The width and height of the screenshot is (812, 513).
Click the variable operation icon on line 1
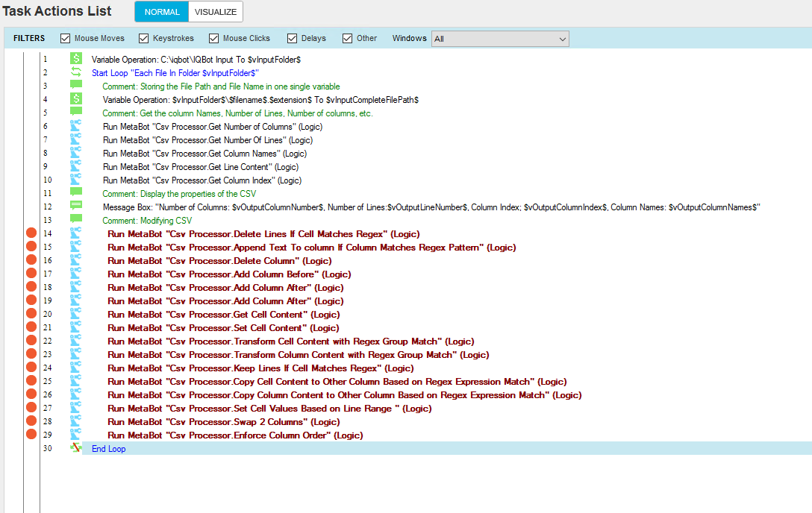tap(76, 58)
